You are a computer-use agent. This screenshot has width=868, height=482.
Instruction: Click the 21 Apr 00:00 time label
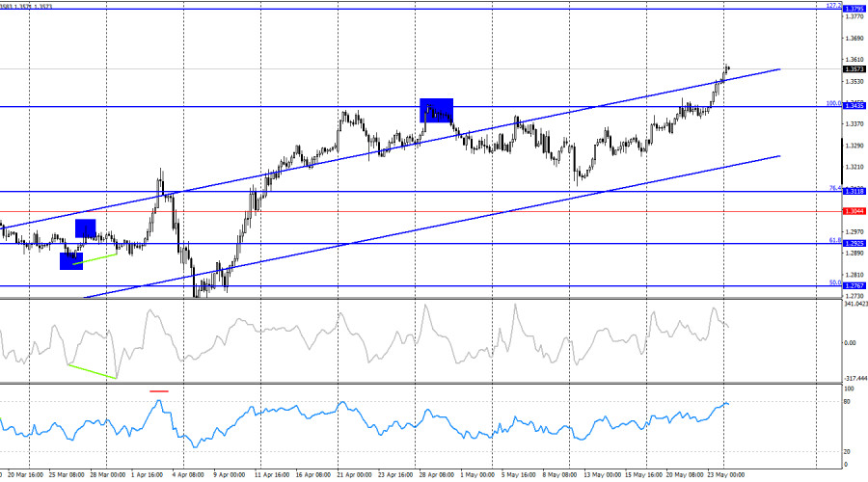click(x=354, y=475)
